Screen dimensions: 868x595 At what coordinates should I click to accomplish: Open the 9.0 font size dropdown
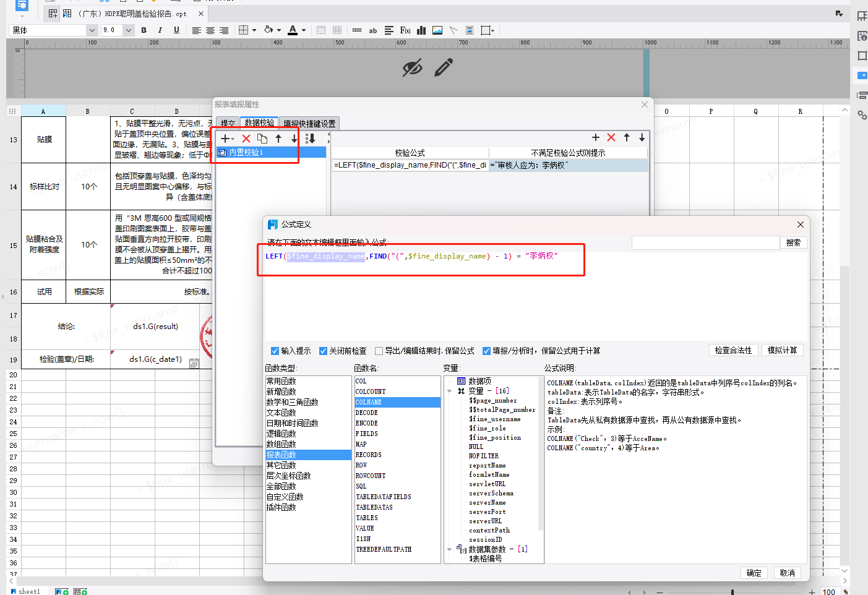pyautogui.click(x=129, y=30)
